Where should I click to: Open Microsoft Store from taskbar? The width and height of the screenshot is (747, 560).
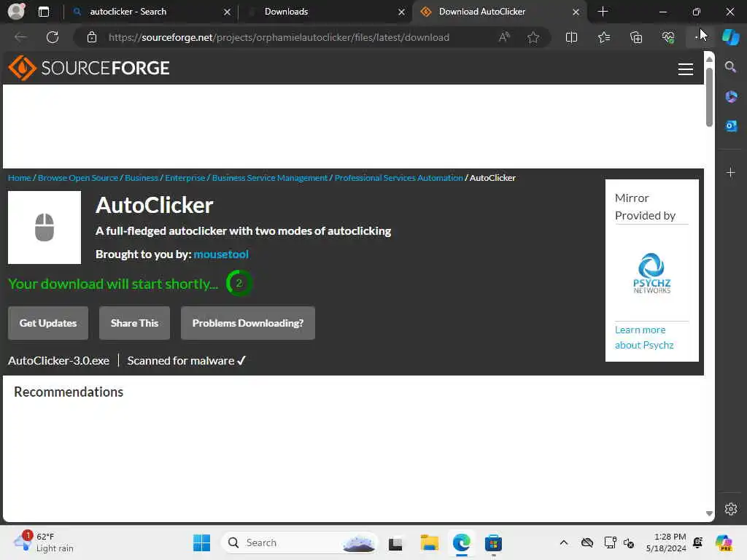[494, 542]
